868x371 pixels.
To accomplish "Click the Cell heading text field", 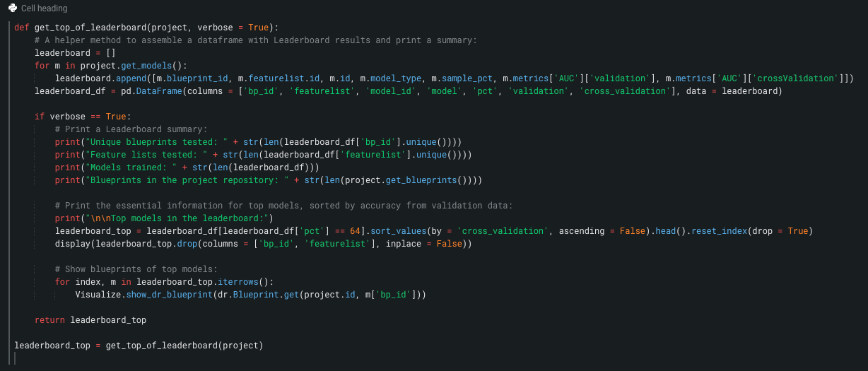I will click(x=45, y=8).
